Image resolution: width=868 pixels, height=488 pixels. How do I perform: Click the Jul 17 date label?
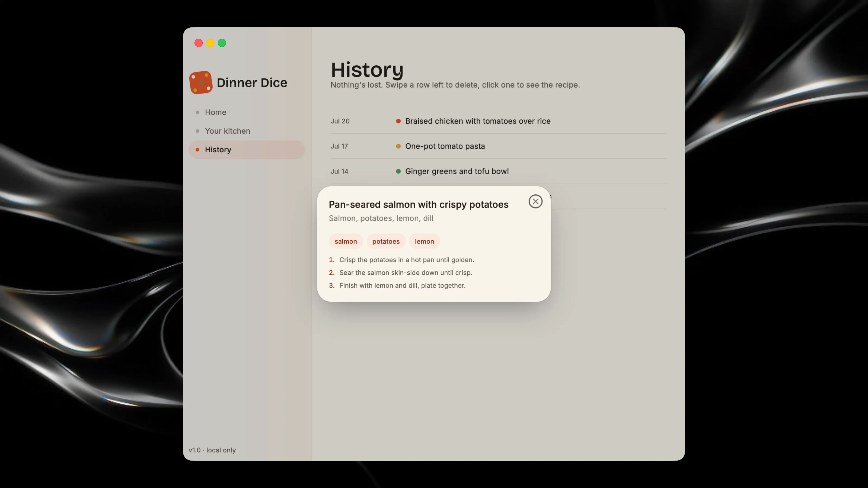pos(339,146)
